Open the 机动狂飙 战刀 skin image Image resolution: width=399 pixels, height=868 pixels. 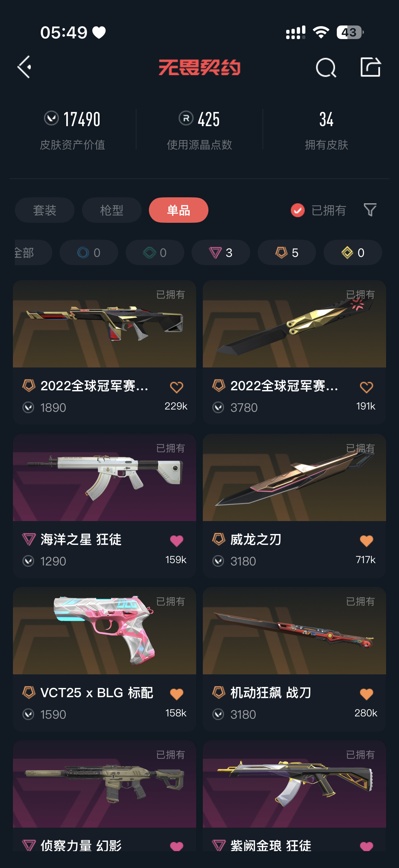(294, 630)
